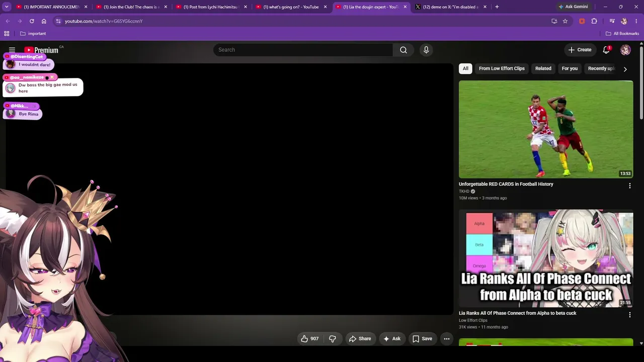
Task: Share this video
Action: click(x=360, y=339)
